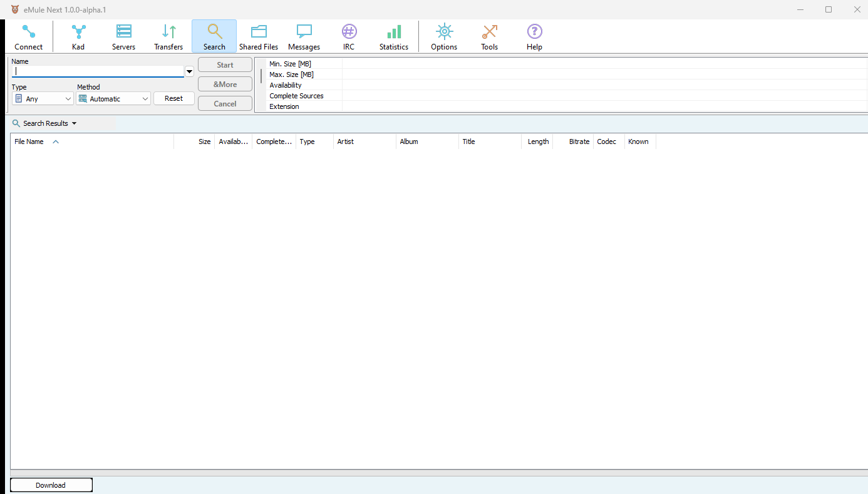868x494 pixels.
Task: Minimize the eMule Next window
Action: pos(800,9)
